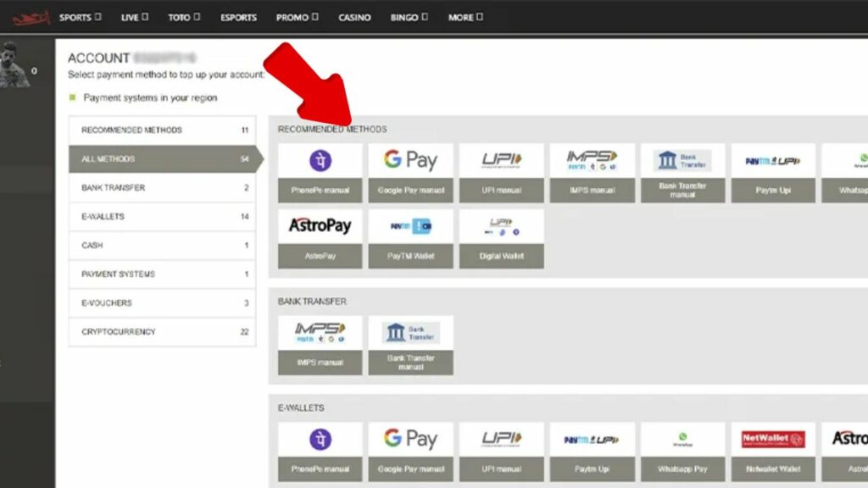Image resolution: width=868 pixels, height=488 pixels.
Task: Click the IMPS logo under Recommended Methods
Action: coord(592,160)
